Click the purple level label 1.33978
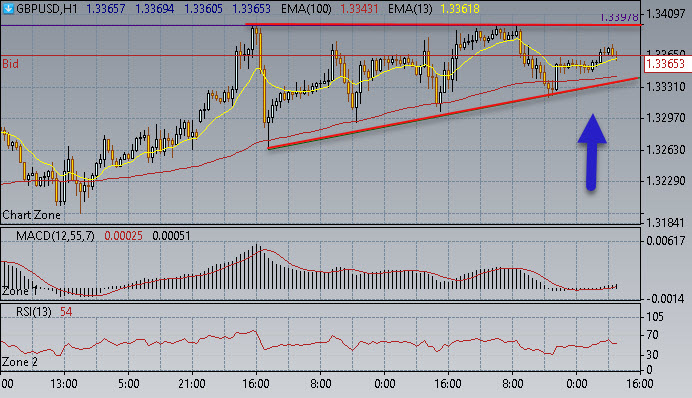The width and height of the screenshot is (692, 398). pos(620,17)
